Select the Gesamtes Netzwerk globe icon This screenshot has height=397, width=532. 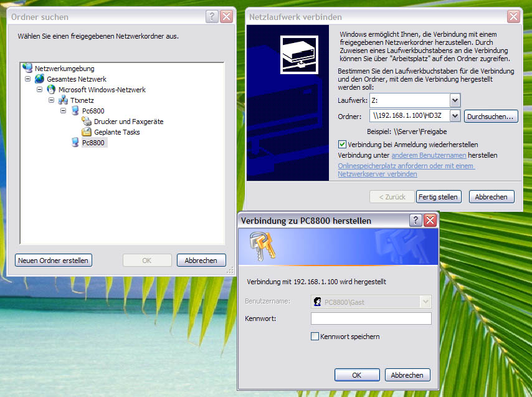(x=40, y=79)
